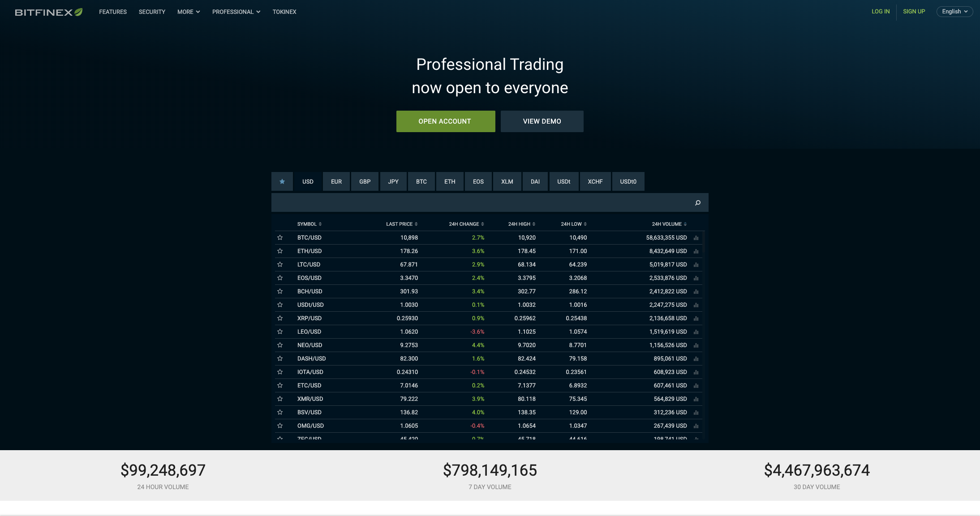
Task: Click the $4,467,963,674 30 day volume
Action: [x=817, y=470]
